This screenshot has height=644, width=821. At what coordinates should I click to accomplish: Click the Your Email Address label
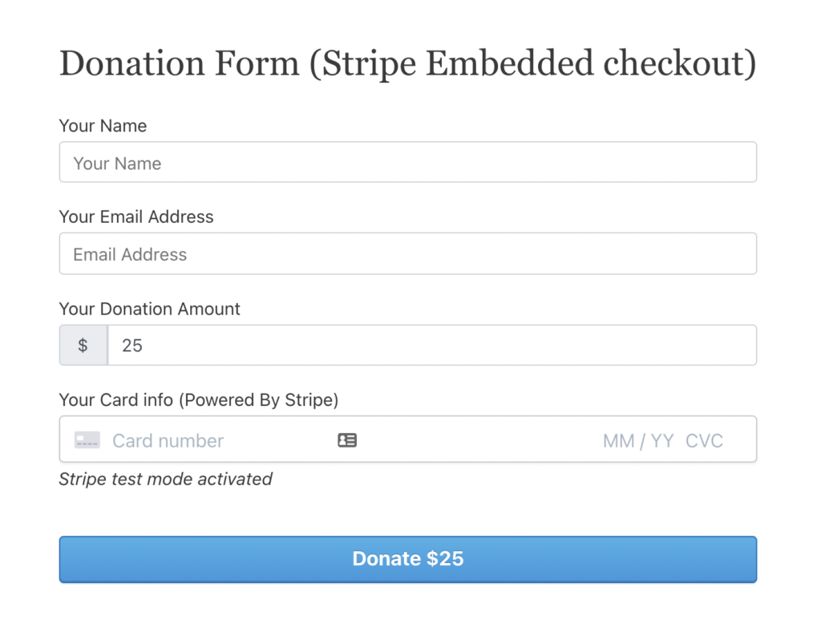coord(136,217)
